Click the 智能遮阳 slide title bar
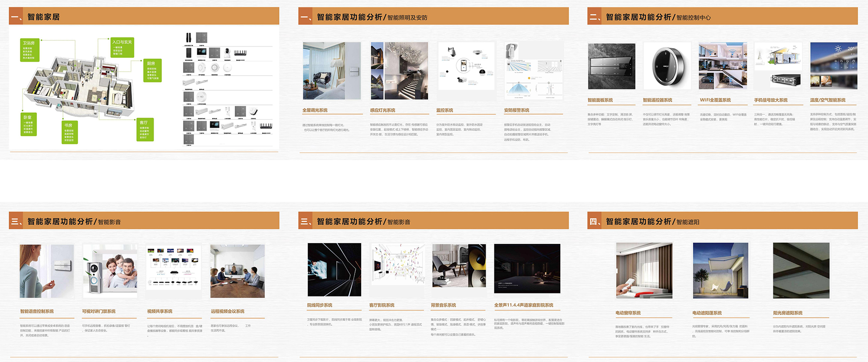 tap(722, 221)
